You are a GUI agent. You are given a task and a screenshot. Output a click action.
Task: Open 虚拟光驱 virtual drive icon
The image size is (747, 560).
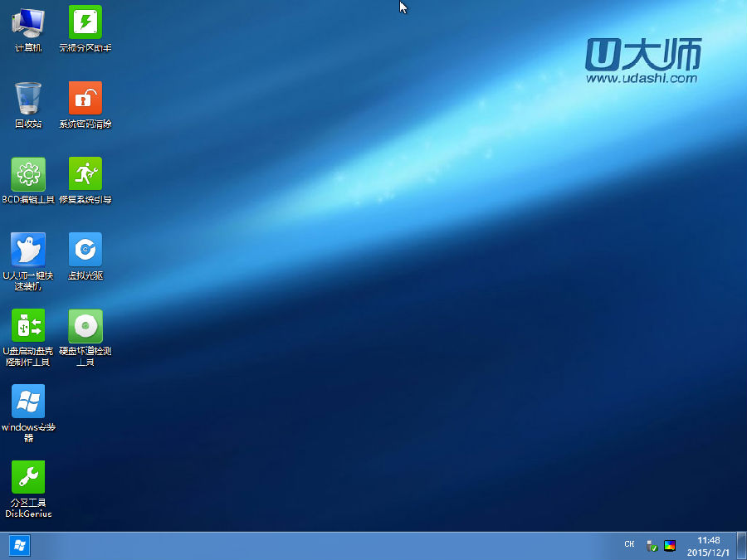point(85,250)
